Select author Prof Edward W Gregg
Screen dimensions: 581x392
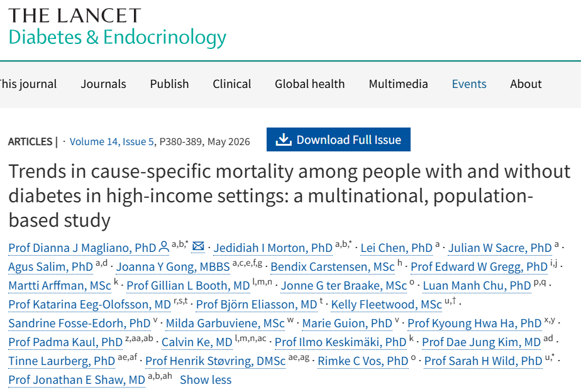pos(479,266)
